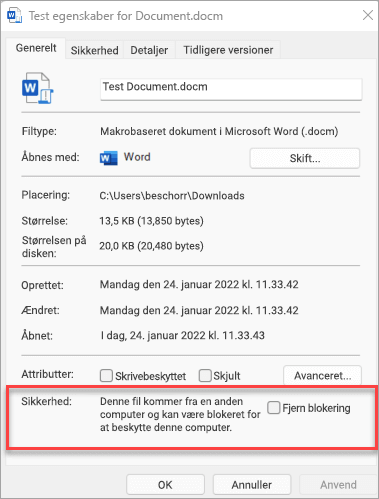Close the properties dialog with the X button
Image resolution: width=379 pixels, height=499 pixels.
click(368, 15)
